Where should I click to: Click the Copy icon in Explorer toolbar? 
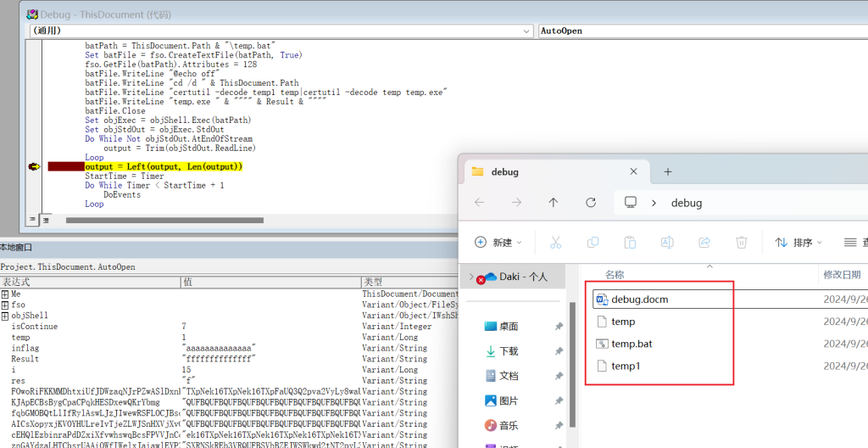click(x=593, y=243)
